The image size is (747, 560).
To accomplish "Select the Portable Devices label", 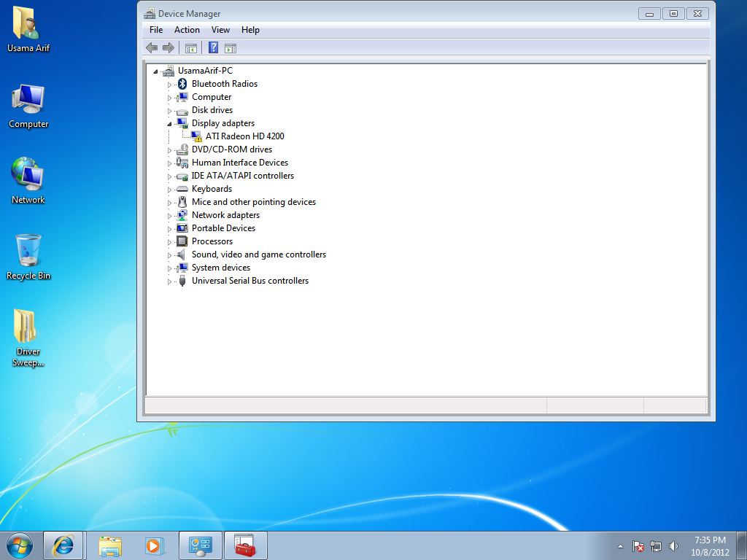I will 223,228.
